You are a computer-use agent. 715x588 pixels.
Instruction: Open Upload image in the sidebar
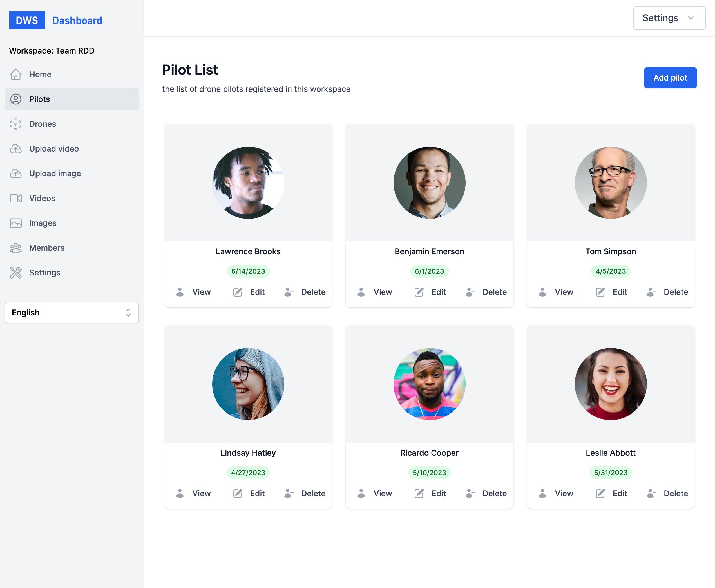pyautogui.click(x=55, y=173)
